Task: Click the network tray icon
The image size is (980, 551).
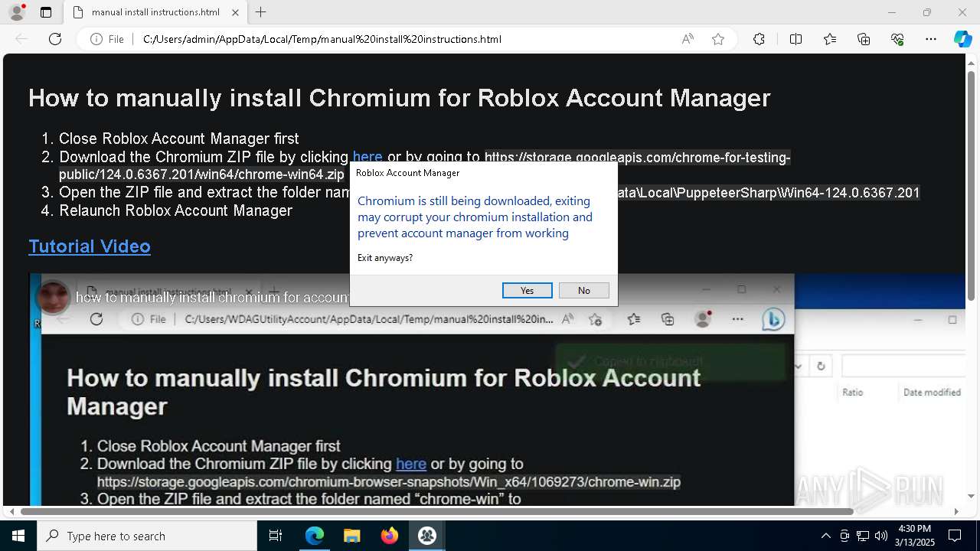Action: click(863, 536)
